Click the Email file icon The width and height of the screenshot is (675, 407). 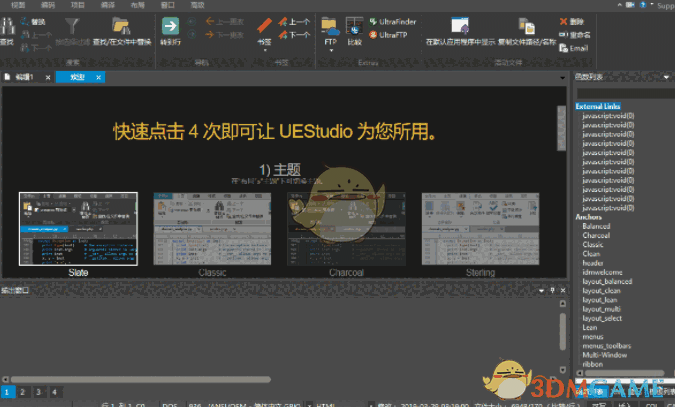(564, 48)
